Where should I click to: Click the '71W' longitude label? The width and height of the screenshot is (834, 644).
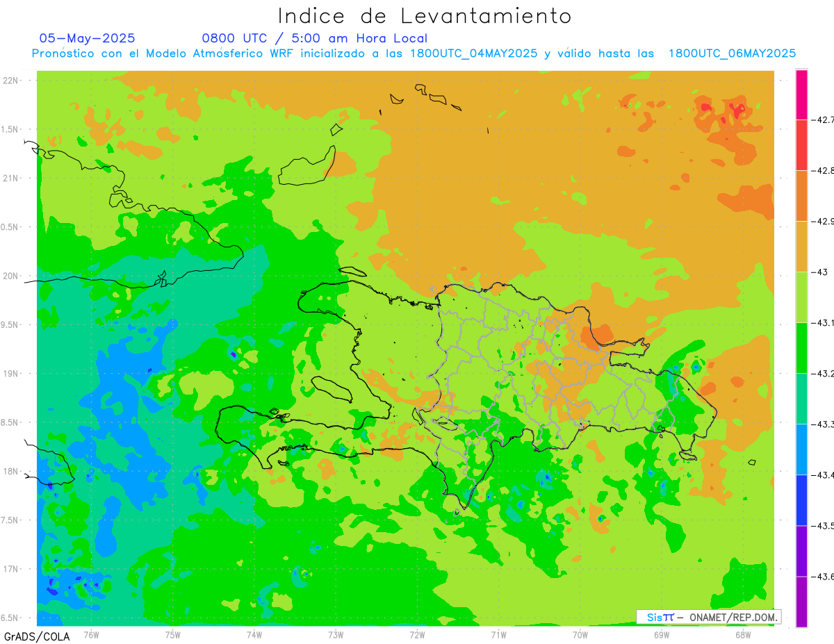coord(498,634)
